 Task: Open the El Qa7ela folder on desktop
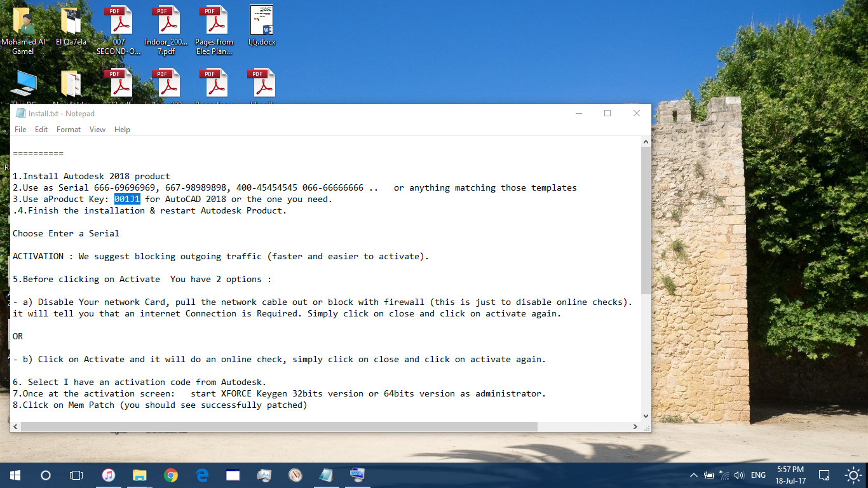pos(71,27)
